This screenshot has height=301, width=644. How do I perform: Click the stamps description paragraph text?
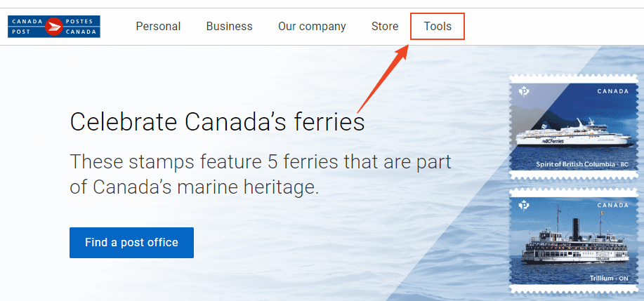[260, 174]
